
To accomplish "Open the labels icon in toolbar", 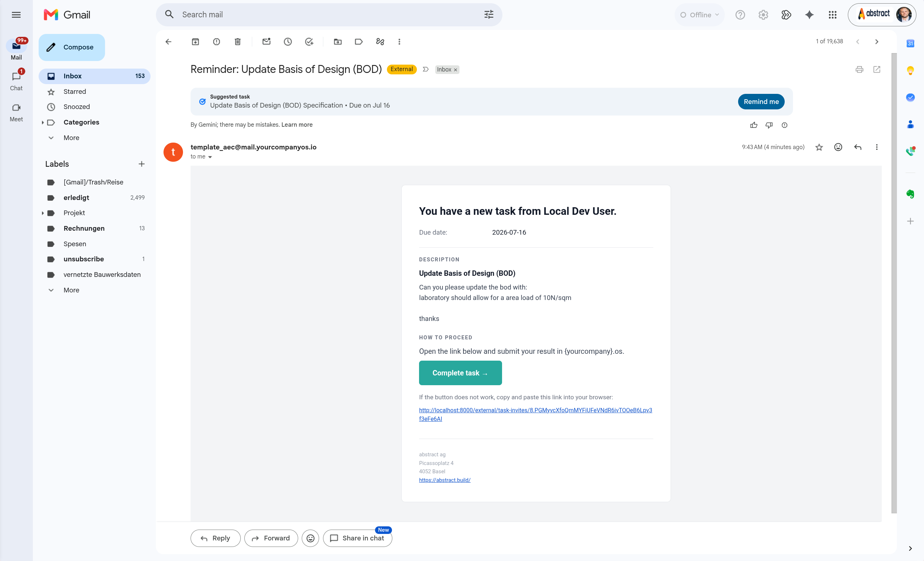I will 358,42.
